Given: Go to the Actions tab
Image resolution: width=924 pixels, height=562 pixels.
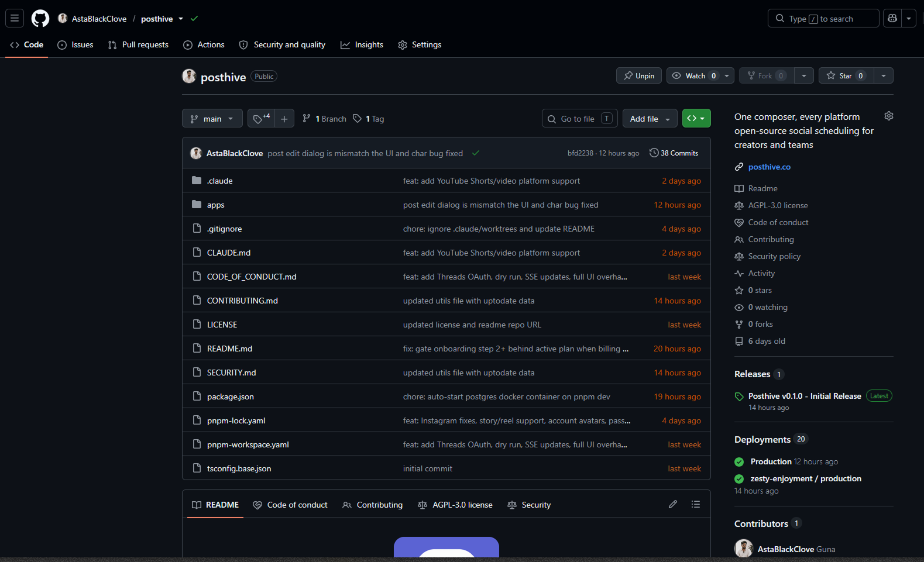Looking at the screenshot, I should pyautogui.click(x=204, y=44).
